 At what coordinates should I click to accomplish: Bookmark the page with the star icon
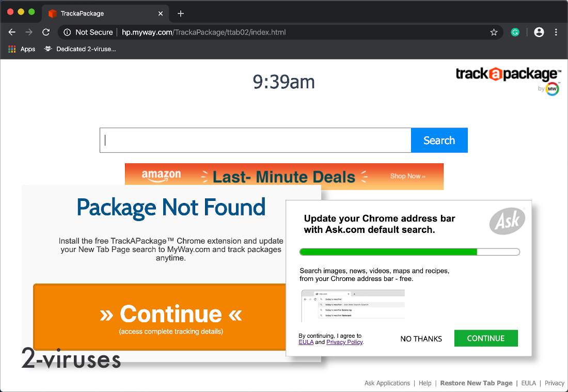coord(494,32)
